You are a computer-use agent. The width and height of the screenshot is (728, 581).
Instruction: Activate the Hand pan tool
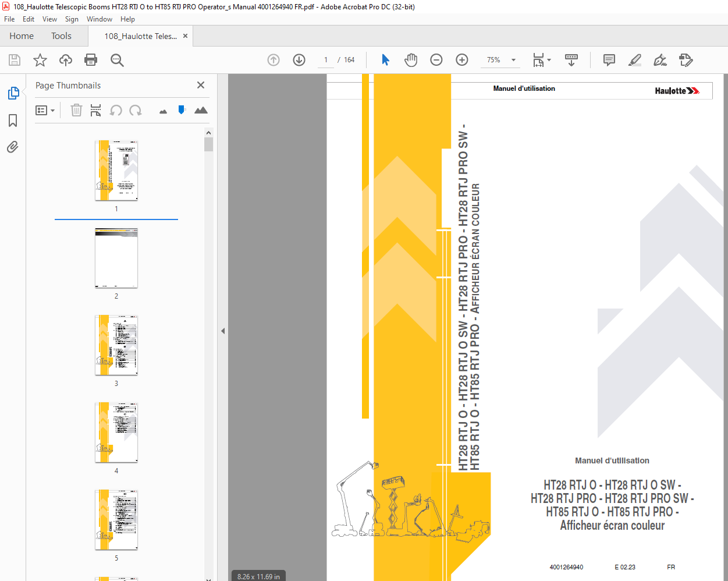[411, 60]
